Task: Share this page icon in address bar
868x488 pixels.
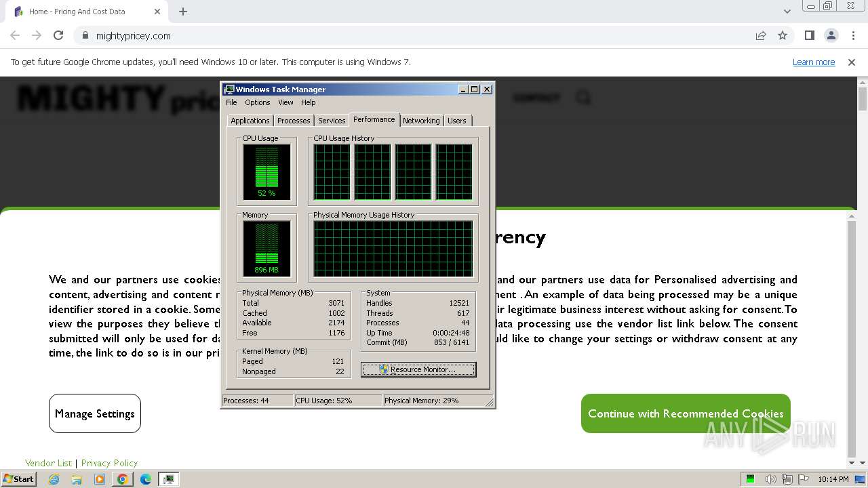Action: coord(761,36)
